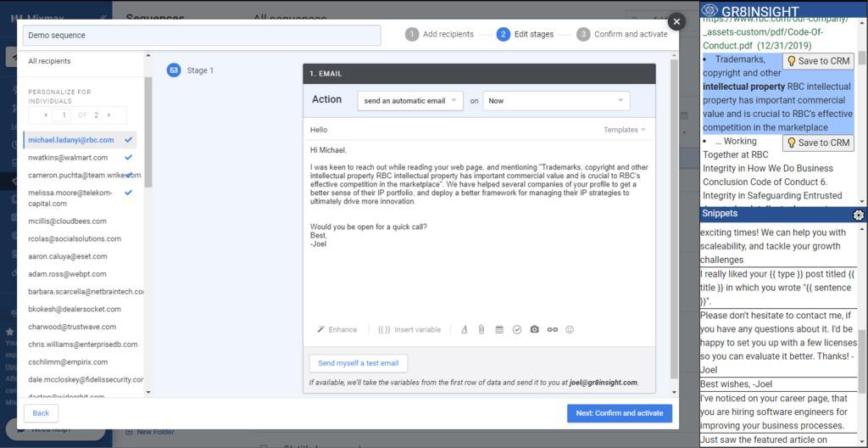Screen dimensions: 868x448
Task: Jump to step 3 Confirm and activate
Action: tap(621, 35)
